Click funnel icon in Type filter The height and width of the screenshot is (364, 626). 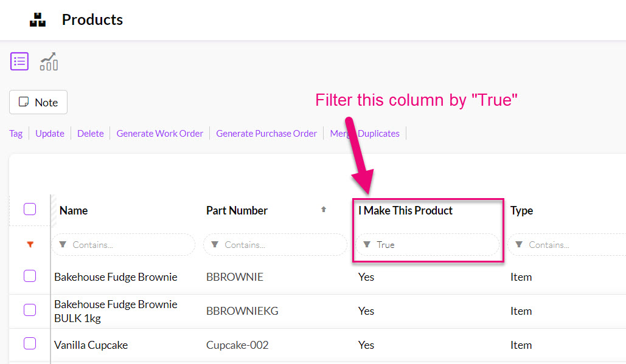coord(519,245)
